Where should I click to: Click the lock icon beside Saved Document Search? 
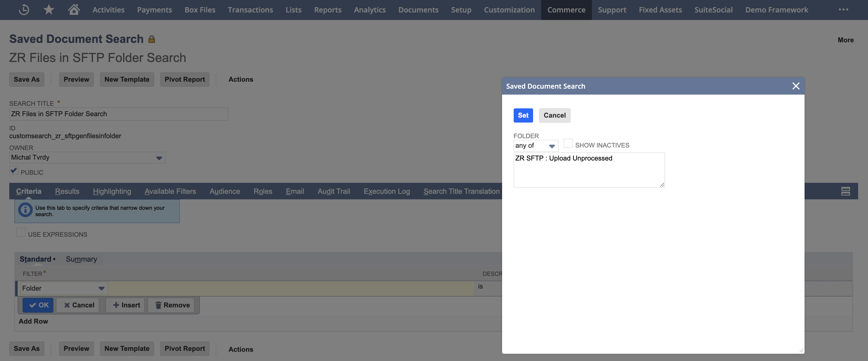[x=152, y=39]
